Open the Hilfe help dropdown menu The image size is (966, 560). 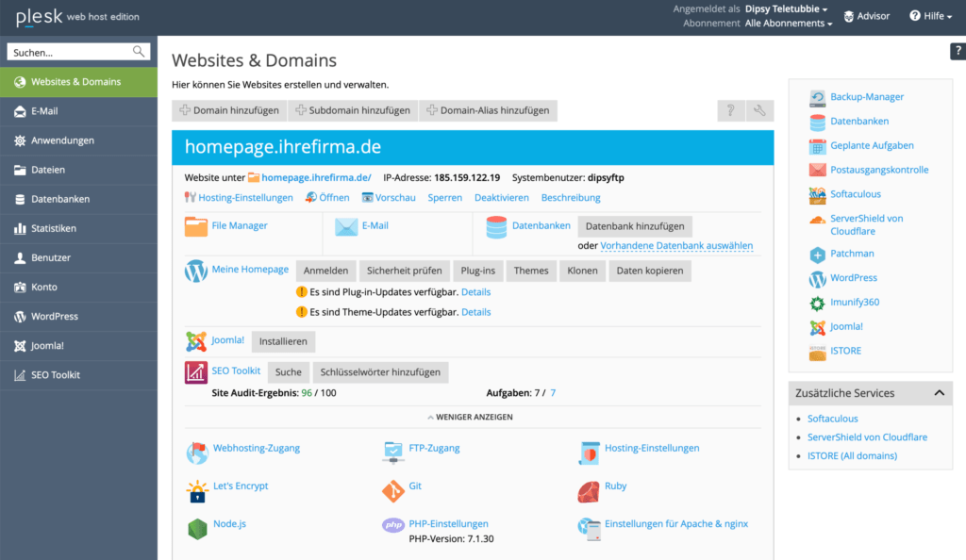point(930,16)
